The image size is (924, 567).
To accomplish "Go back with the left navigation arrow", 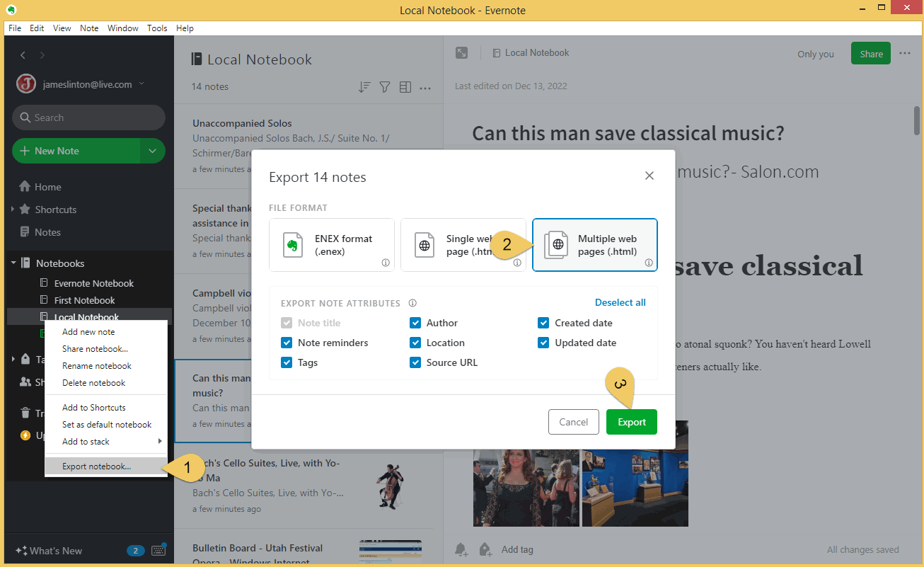I will (23, 55).
